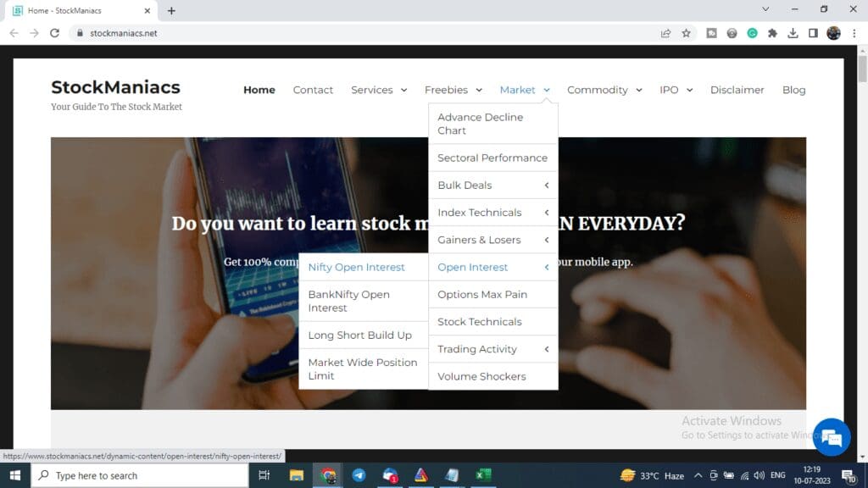Open a new tab with plus button
The height and width of the screenshot is (488, 868).
coord(171,10)
